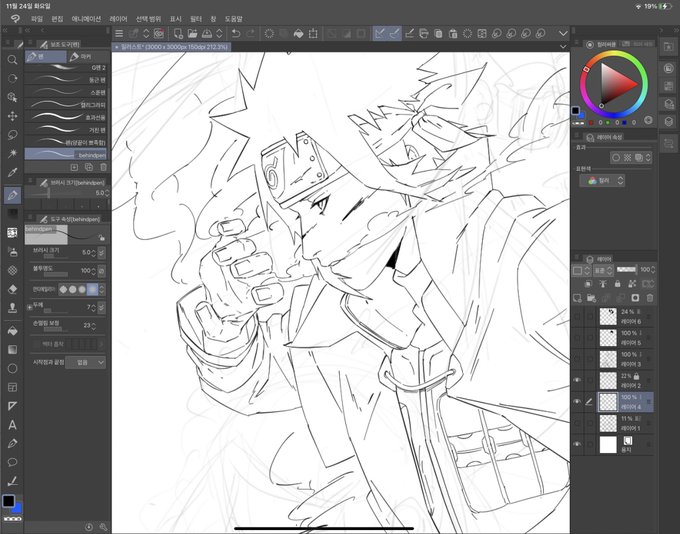Viewport: 680px width, 534px height.
Task: Open the hamburger menu in command bar
Action: coord(119,33)
